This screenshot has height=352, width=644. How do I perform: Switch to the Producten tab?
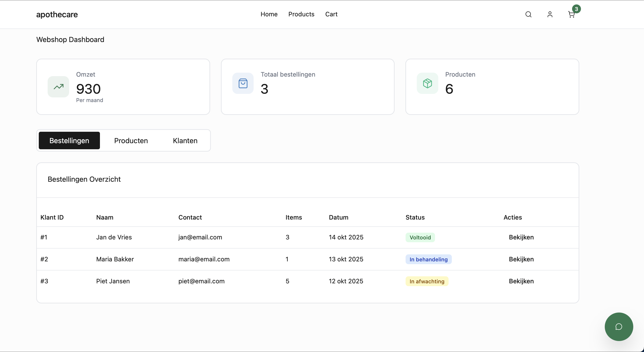pyautogui.click(x=131, y=141)
